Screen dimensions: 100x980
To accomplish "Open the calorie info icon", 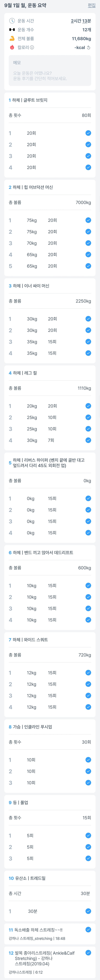I will [32, 48].
